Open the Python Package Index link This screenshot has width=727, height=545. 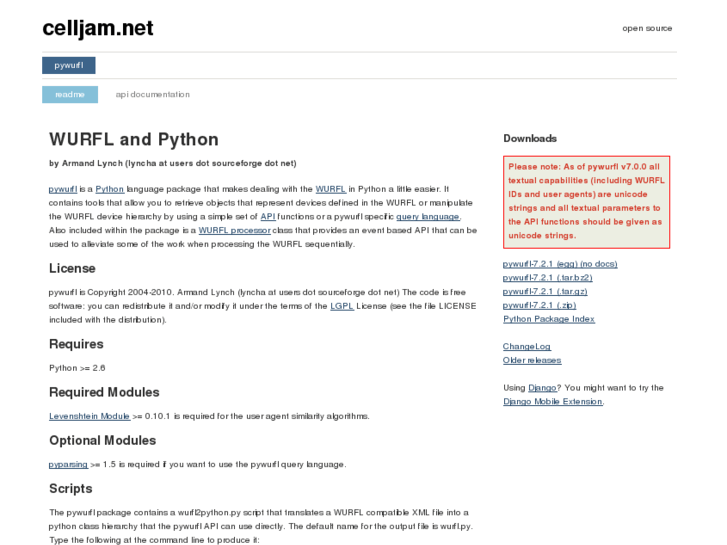click(x=548, y=319)
